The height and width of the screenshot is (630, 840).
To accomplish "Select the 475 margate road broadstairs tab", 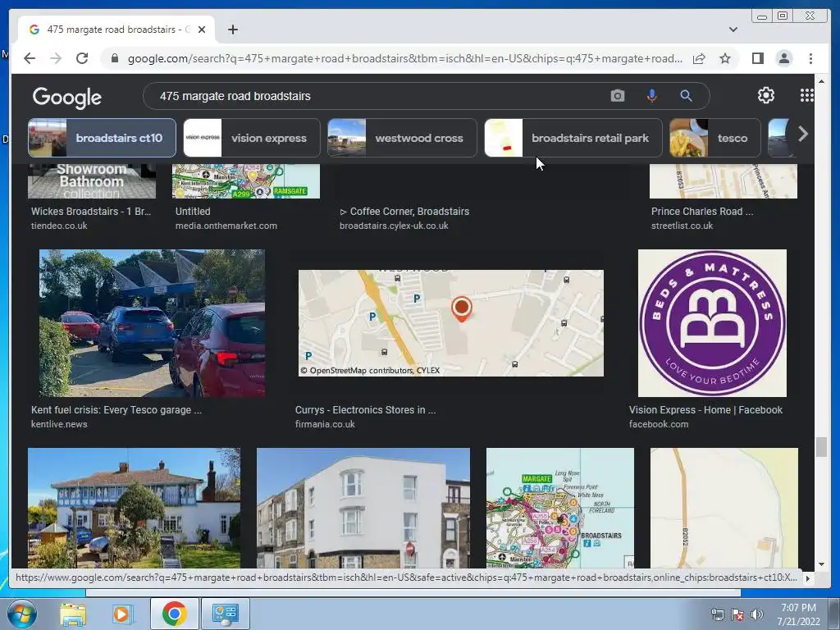I will point(116,30).
